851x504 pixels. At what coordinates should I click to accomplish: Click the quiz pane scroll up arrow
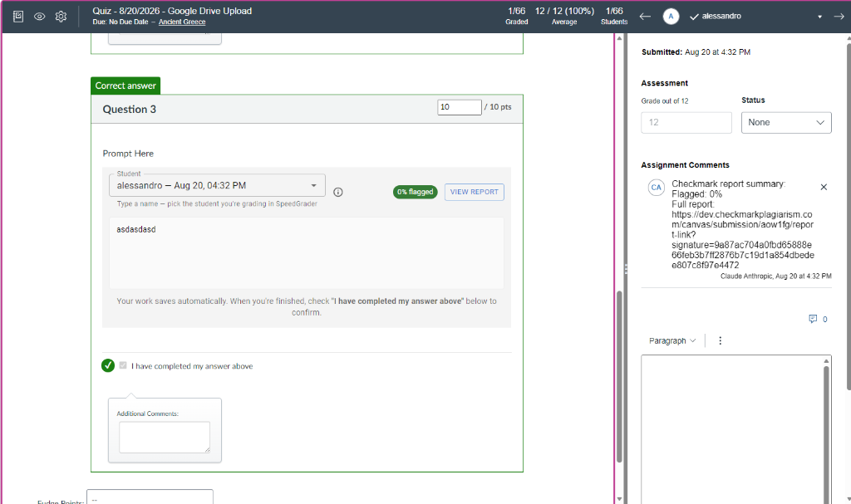619,38
